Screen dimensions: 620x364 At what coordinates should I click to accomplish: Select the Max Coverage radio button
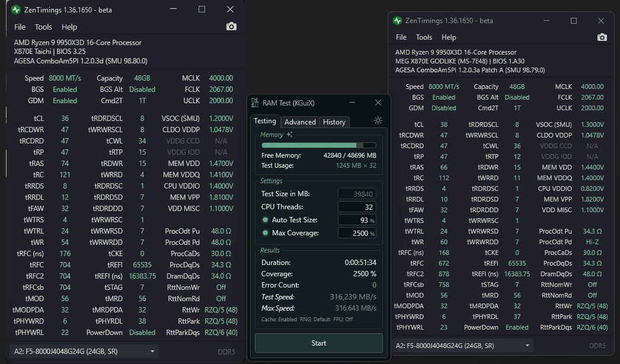pos(266,233)
